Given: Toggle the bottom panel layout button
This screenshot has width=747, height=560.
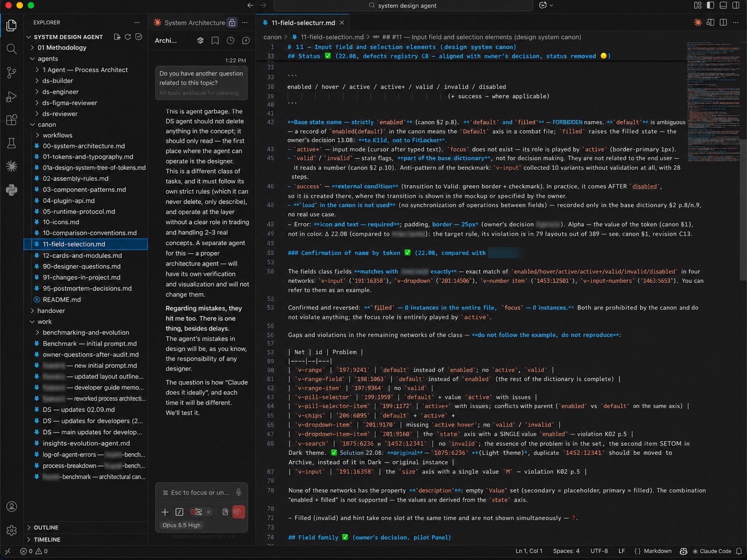Looking at the screenshot, I should pos(723,5).
